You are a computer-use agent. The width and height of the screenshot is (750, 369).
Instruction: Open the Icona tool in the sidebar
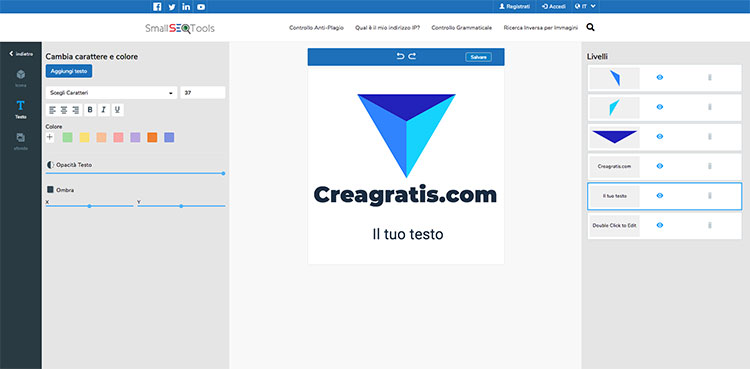point(21,78)
